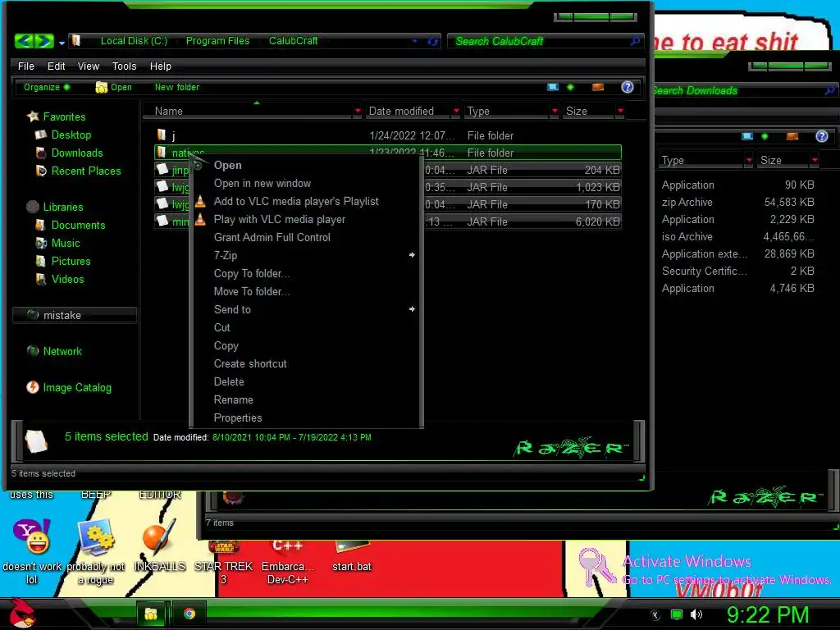Open the Name column filter dropdown

click(358, 111)
